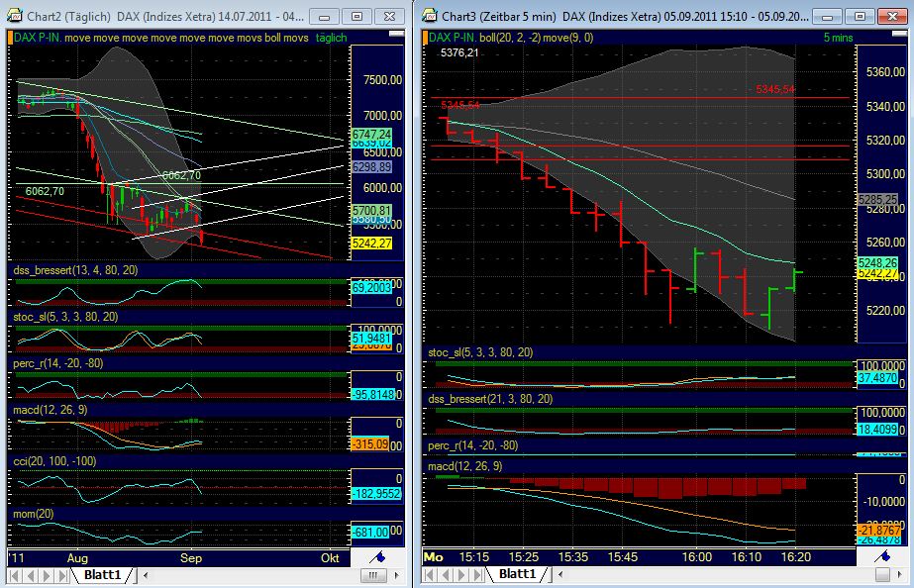Select the Blatt1 tab in Chart3
The image size is (914, 588).
[518, 574]
